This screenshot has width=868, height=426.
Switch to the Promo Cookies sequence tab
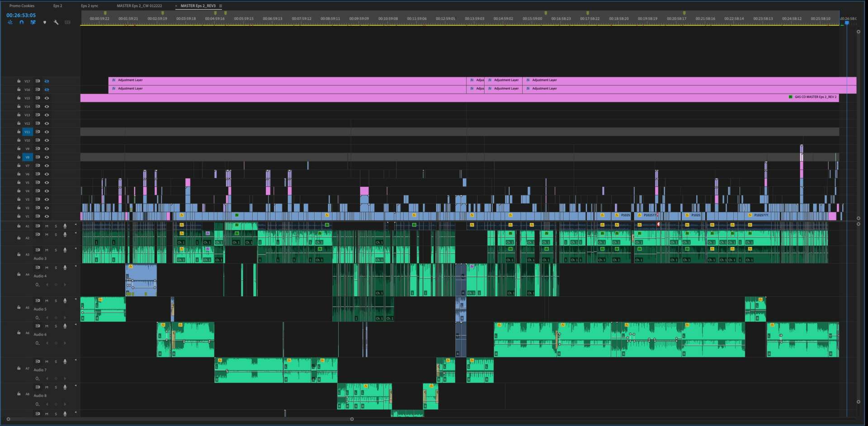22,6
